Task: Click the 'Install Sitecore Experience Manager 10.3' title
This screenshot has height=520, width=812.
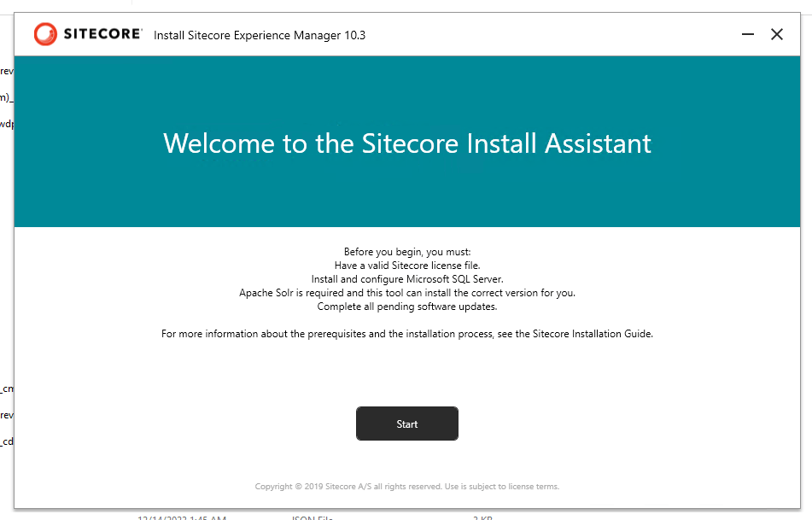Action: 260,35
